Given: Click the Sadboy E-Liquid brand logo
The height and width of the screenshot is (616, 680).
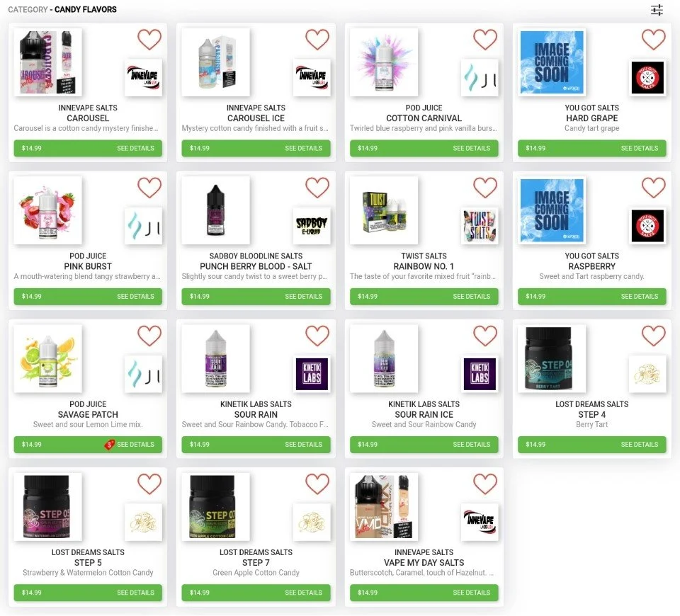Looking at the screenshot, I should (312, 226).
